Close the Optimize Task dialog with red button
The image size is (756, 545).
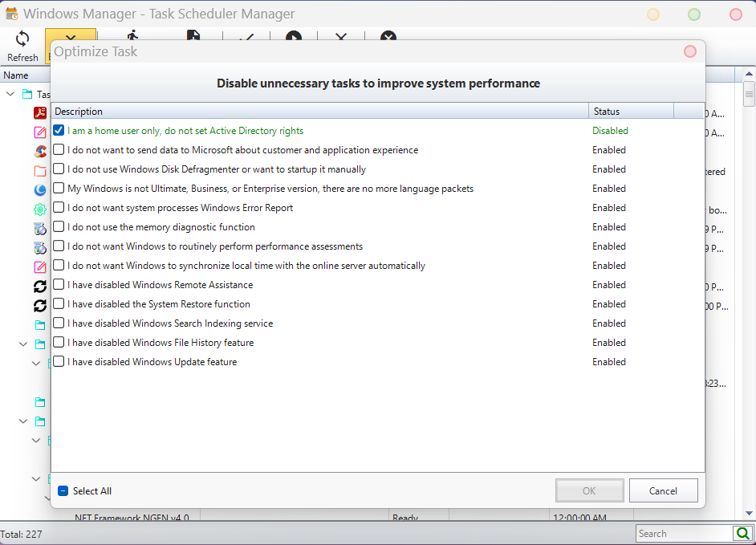(690, 51)
